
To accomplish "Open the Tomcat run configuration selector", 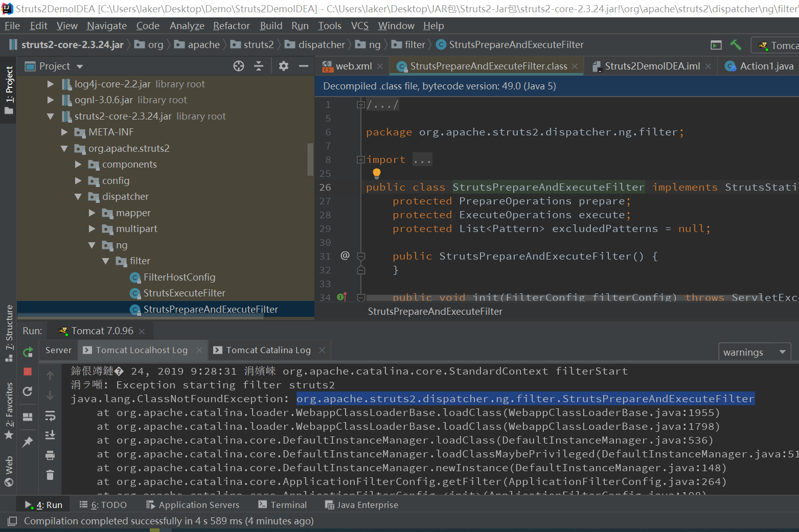I will (775, 45).
